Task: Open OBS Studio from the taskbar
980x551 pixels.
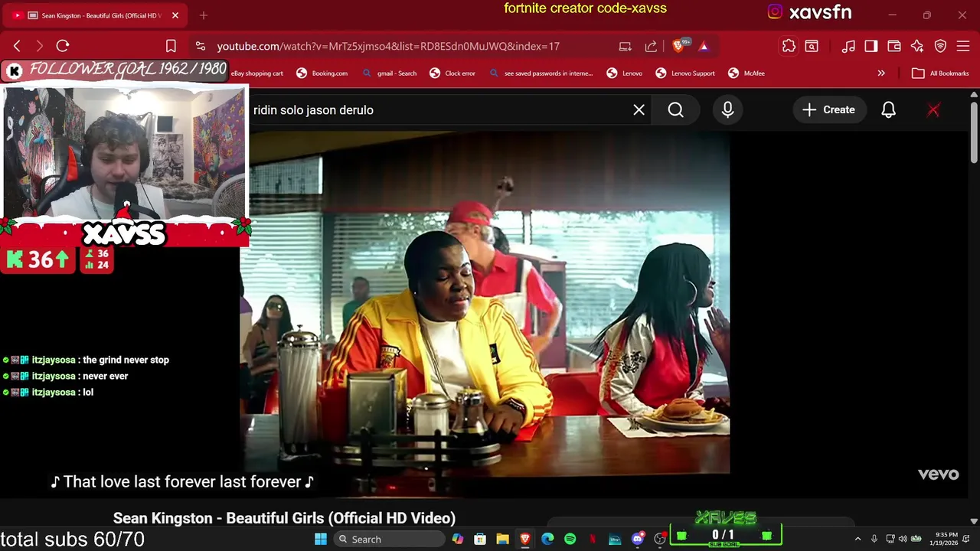Action: [x=660, y=539]
